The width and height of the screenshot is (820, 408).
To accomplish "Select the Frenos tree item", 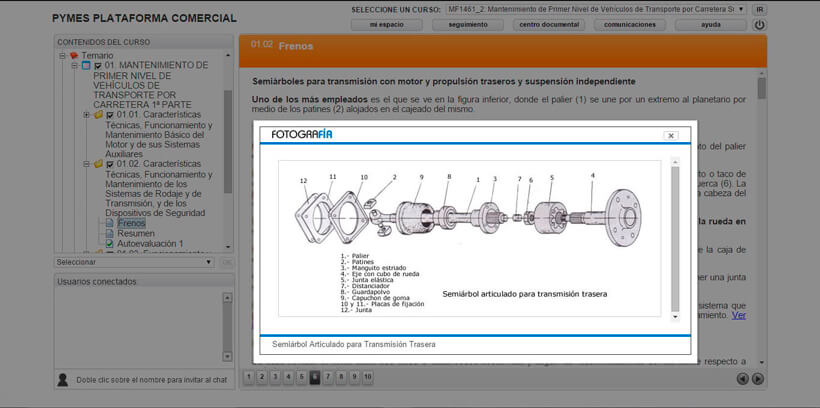I will click(x=131, y=223).
